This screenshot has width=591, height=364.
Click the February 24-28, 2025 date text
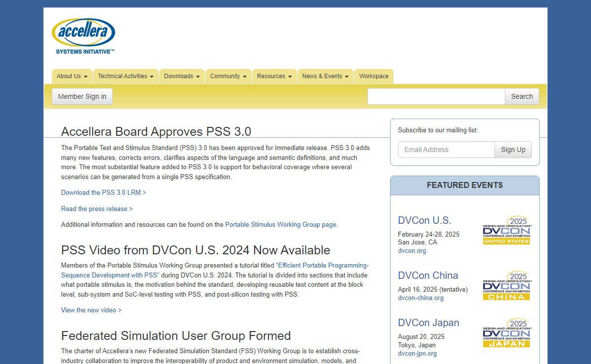(428, 234)
